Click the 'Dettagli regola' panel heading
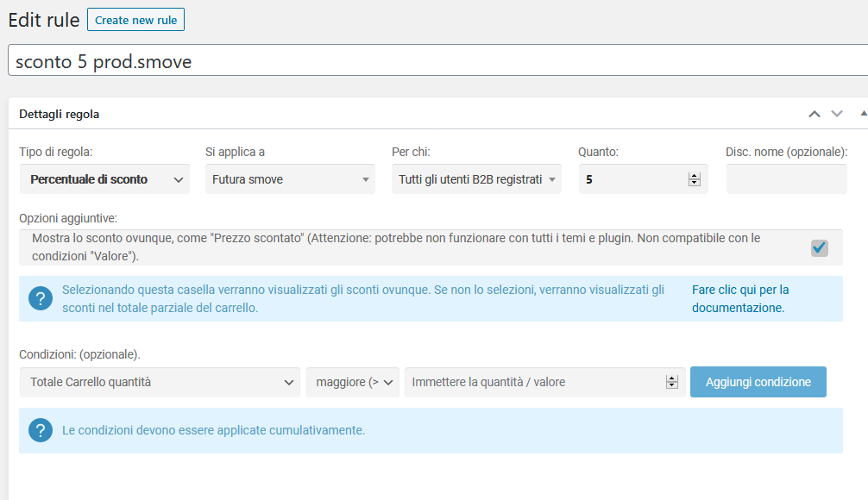The width and height of the screenshot is (868, 500). (x=60, y=114)
